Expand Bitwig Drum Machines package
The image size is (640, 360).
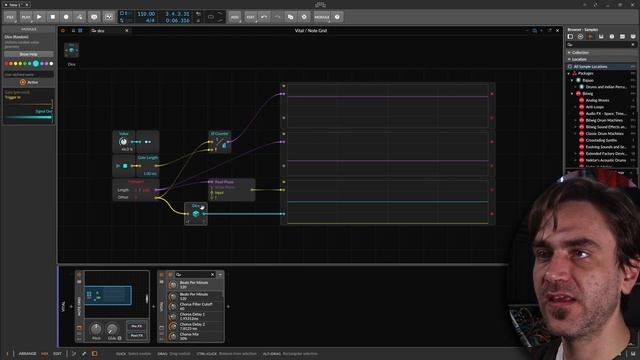coord(576,120)
